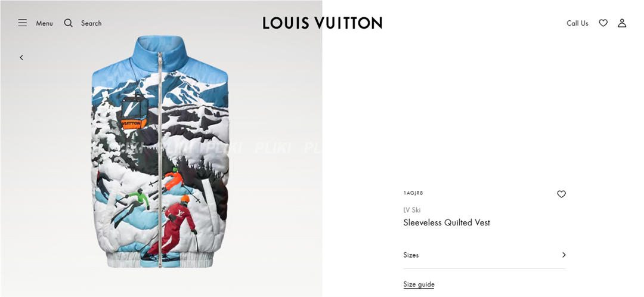Screen dimensions: 644x297
Task: Open the hamburger menu icon
Action: [x=23, y=23]
